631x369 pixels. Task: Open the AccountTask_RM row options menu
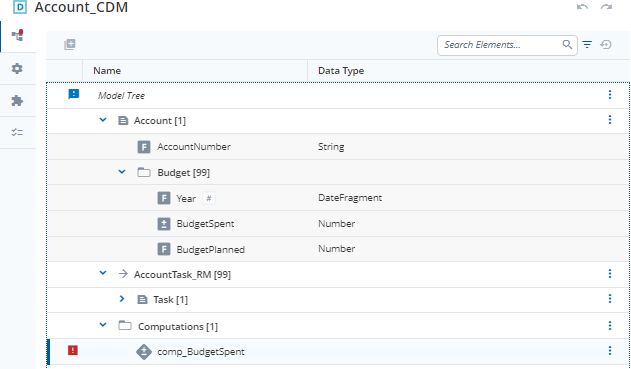[x=610, y=274]
